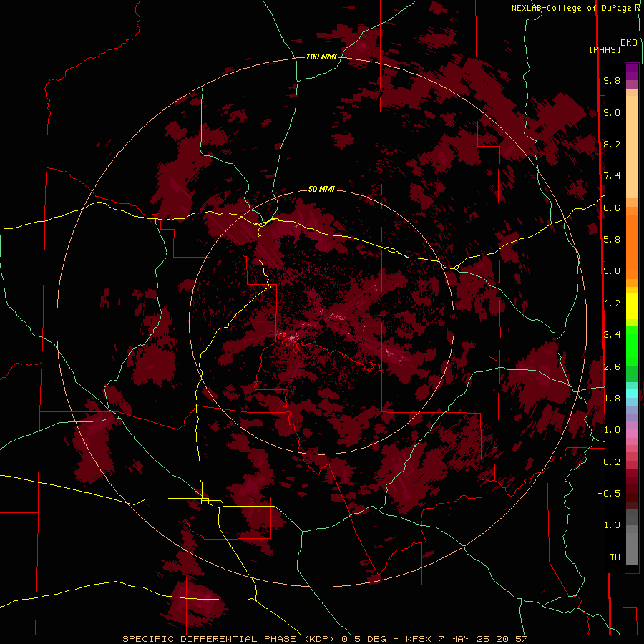Viewport: 644px width, 644px height.
Task: Pick the yellow segment of the color bar
Action: [632, 306]
